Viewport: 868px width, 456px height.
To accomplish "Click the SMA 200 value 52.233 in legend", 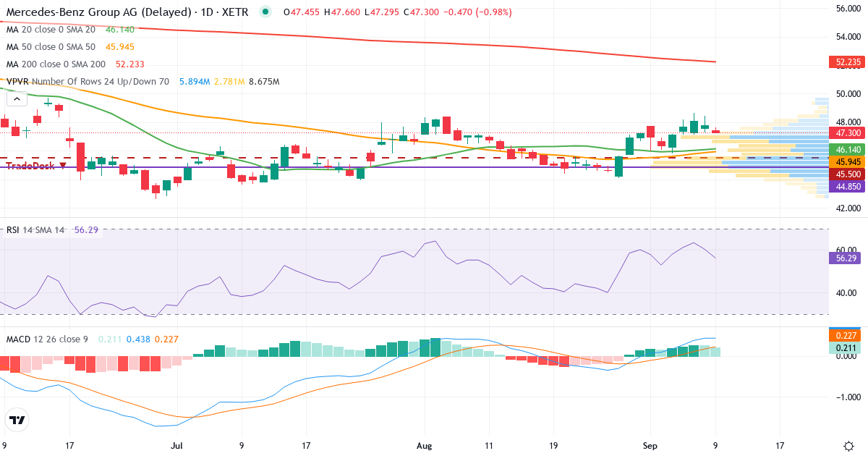I will tap(131, 64).
